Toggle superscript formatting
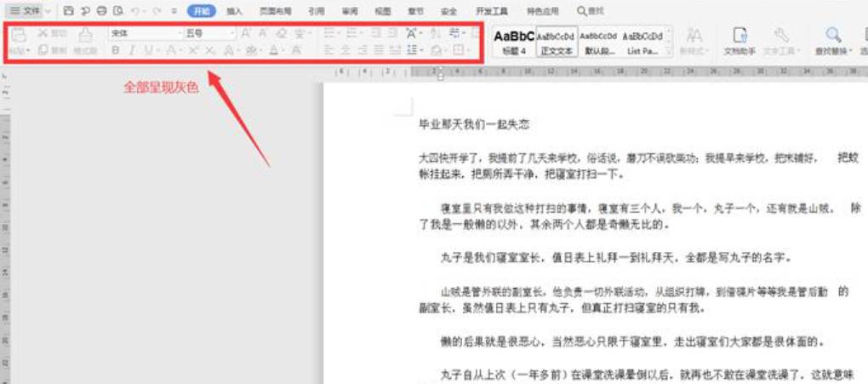This screenshot has width=868, height=384. tap(193, 50)
